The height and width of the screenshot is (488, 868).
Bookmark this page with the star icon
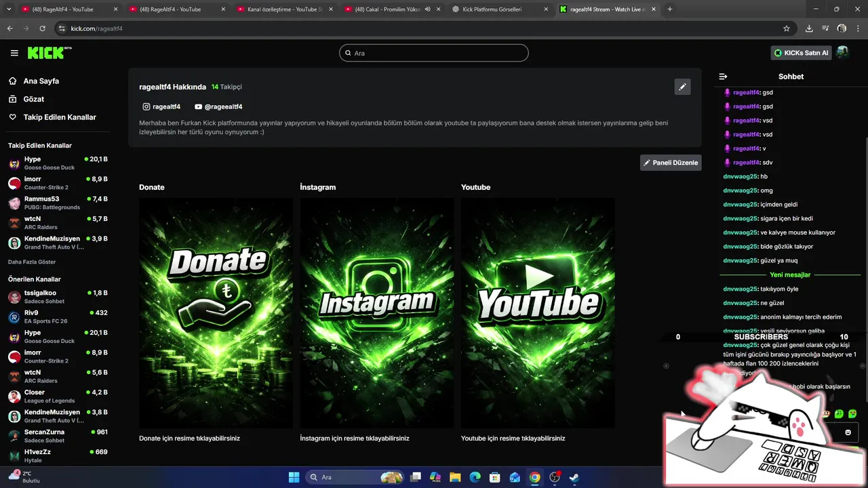pyautogui.click(x=787, y=28)
